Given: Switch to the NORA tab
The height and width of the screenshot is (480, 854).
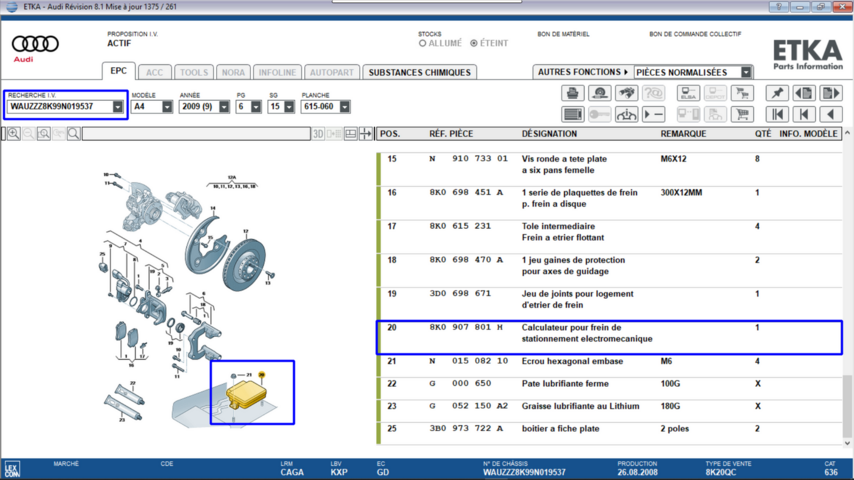Looking at the screenshot, I should (233, 72).
